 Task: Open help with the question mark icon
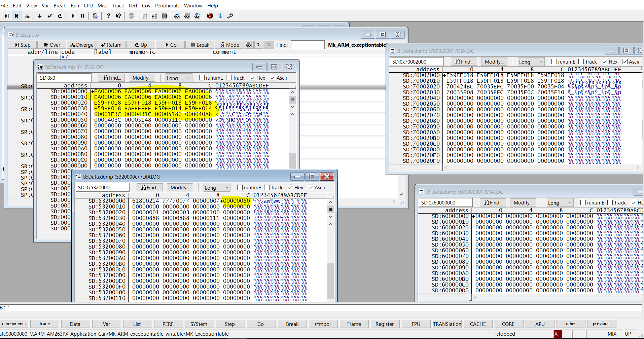tap(108, 16)
